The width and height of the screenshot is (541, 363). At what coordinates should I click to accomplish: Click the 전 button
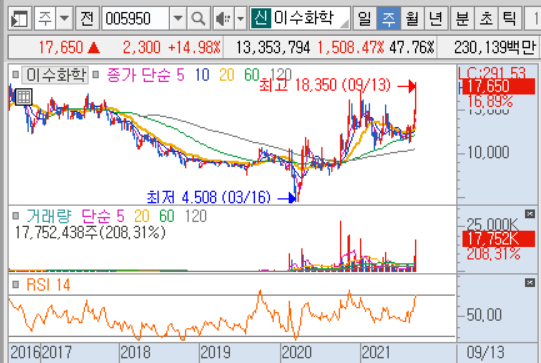tap(87, 18)
